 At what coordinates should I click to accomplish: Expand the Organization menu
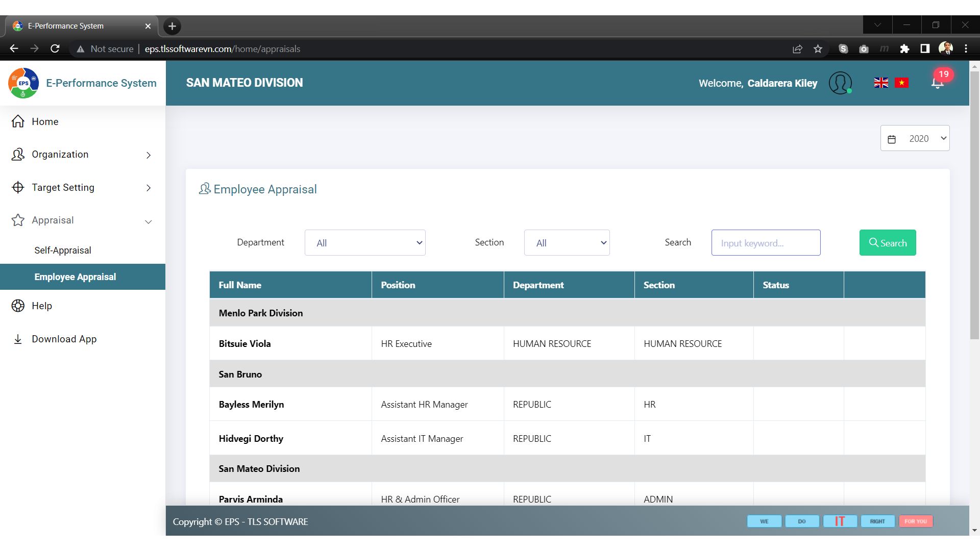[82, 155]
